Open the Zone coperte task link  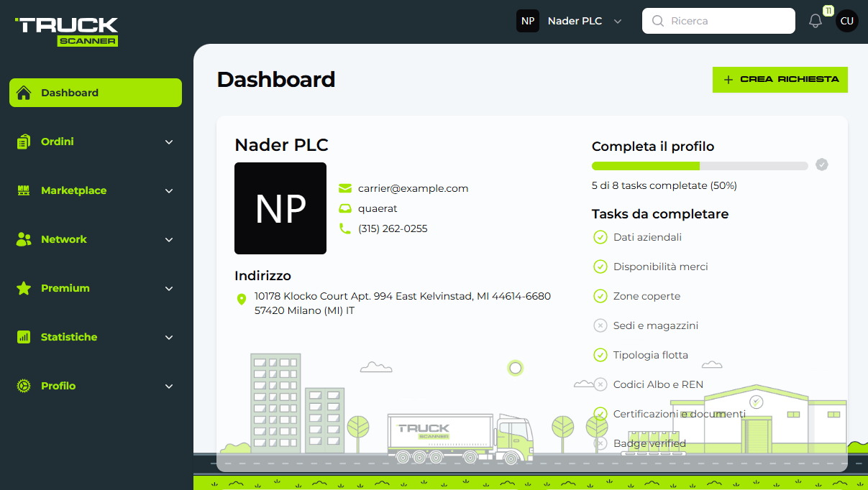tap(646, 296)
